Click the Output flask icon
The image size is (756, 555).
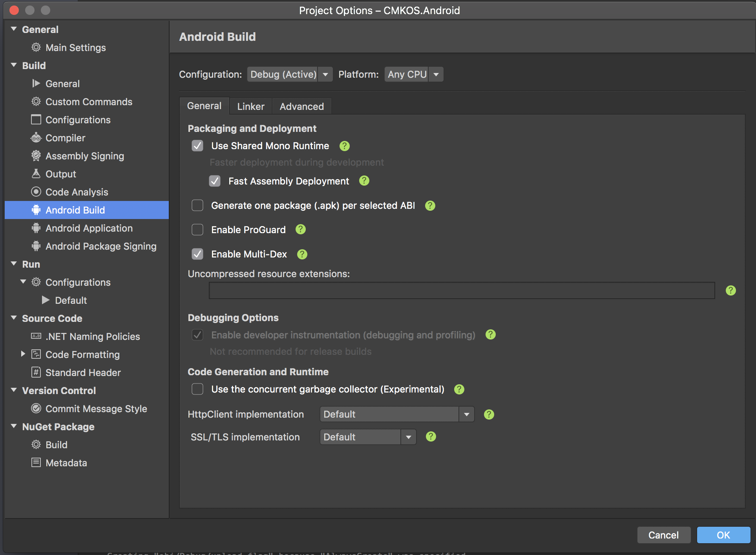(x=36, y=174)
